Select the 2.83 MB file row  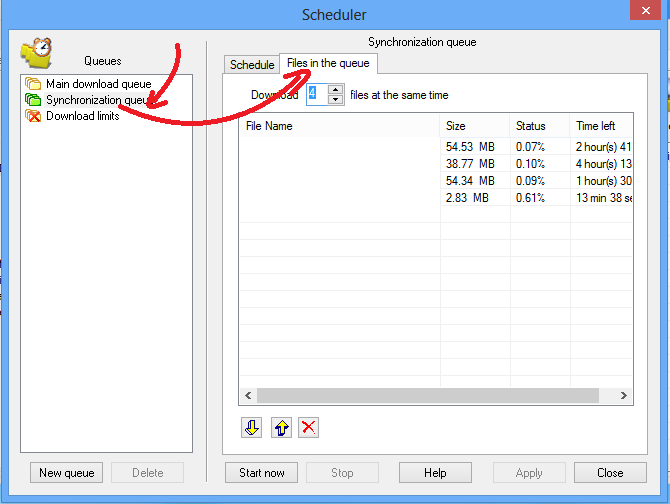[436, 198]
